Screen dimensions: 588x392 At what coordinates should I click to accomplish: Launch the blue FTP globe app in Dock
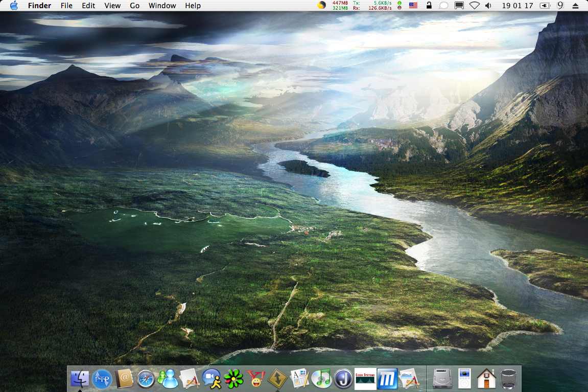click(102, 379)
